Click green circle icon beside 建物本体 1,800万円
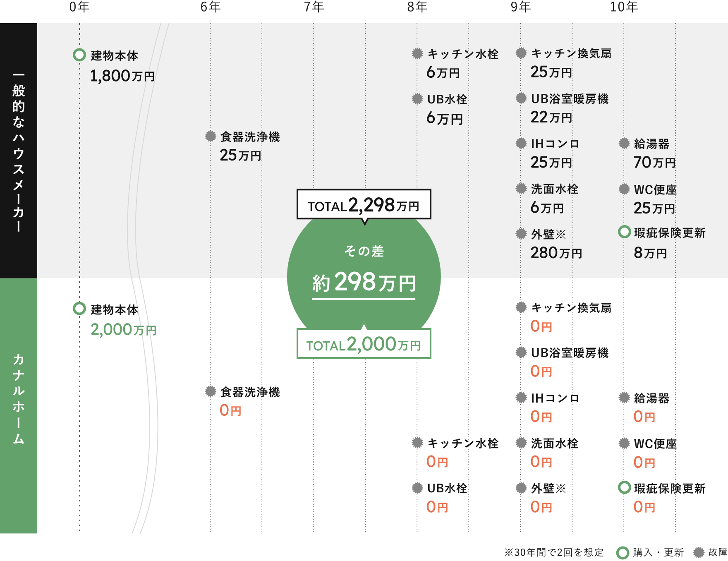 coord(79,55)
